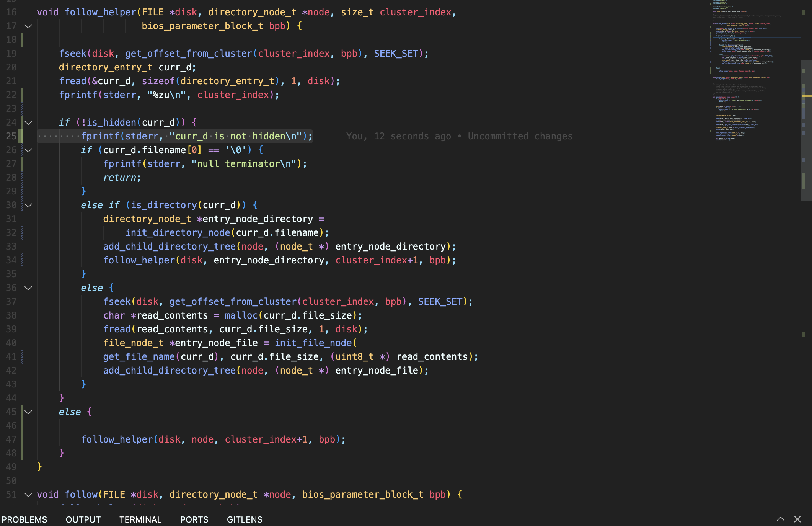Switch to the OUTPUT tab
This screenshot has width=812, height=526.
pyautogui.click(x=83, y=519)
